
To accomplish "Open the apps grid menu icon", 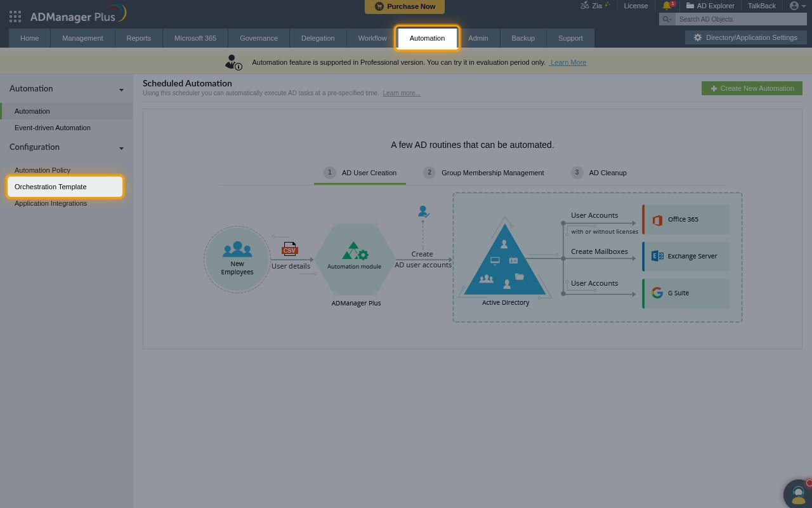I will click(15, 17).
